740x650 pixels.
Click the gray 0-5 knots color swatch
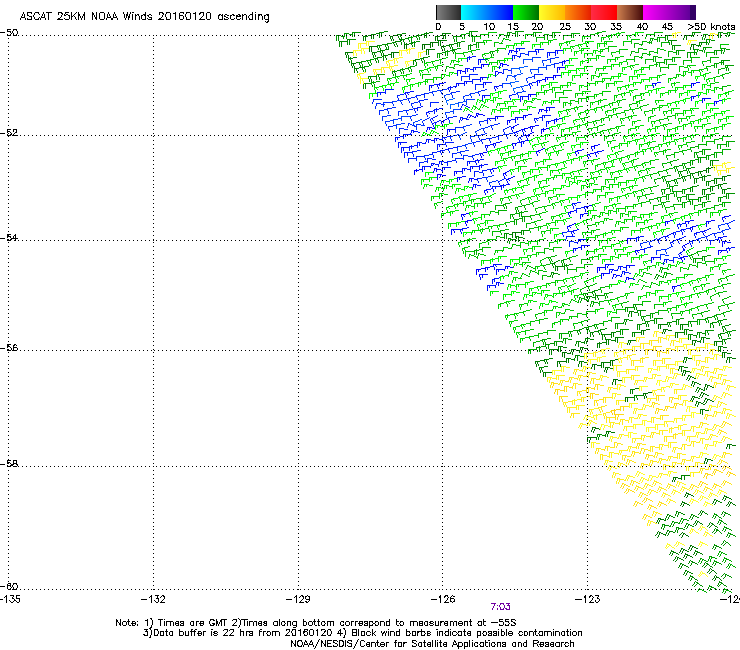448,12
